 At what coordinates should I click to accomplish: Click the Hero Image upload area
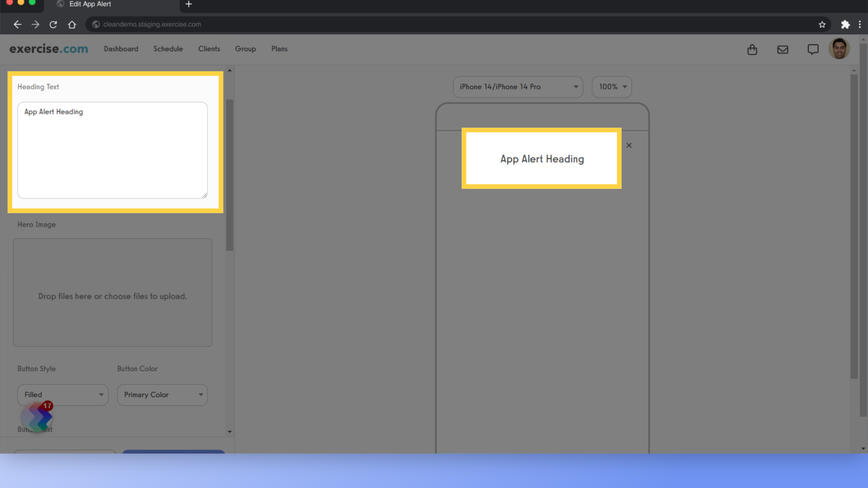click(x=112, y=292)
